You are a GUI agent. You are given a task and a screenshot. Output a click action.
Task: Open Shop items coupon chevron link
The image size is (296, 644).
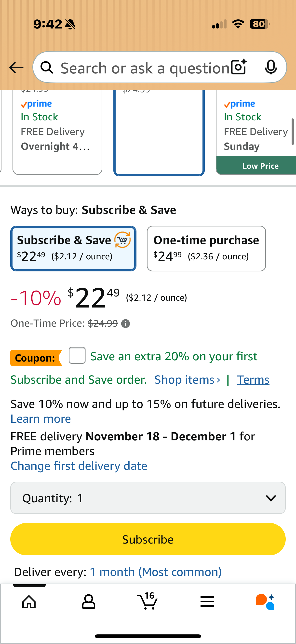pos(187,380)
